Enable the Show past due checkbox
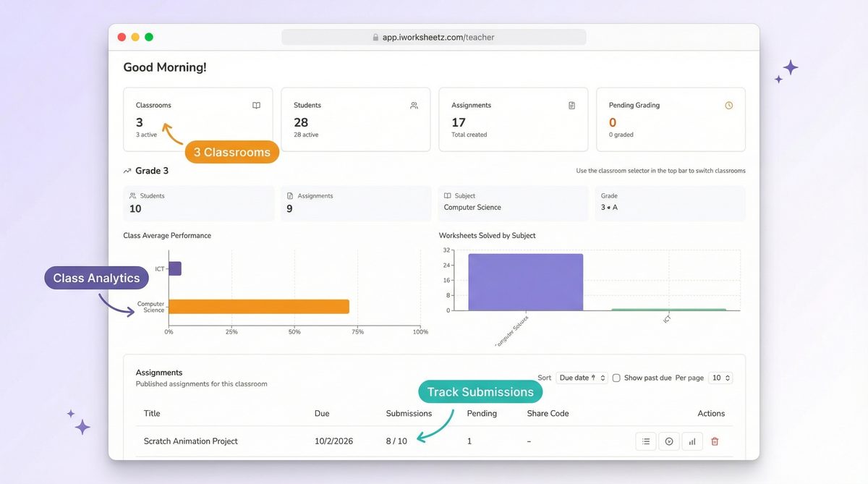The image size is (868, 484). pyautogui.click(x=616, y=378)
